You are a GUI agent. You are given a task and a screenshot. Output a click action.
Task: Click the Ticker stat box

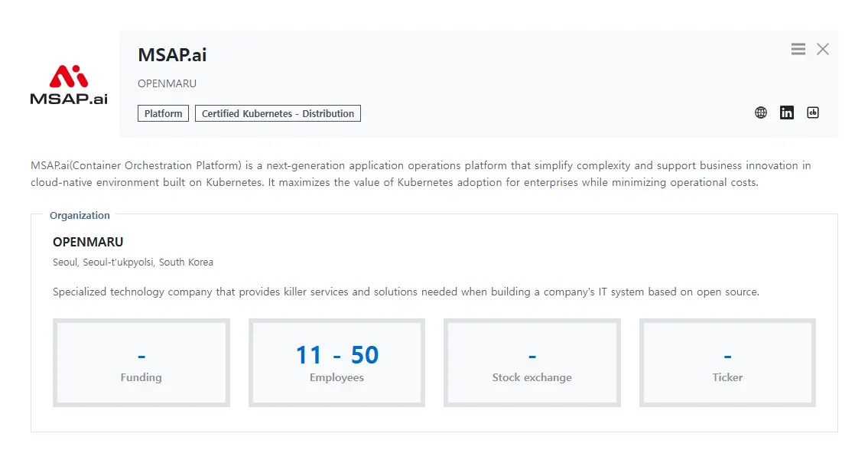[x=727, y=363]
